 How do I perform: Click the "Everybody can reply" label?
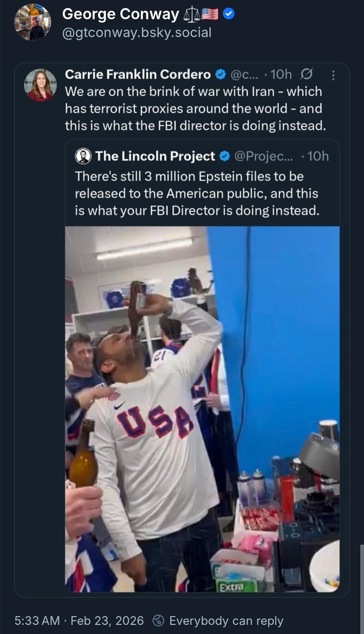pyautogui.click(x=226, y=621)
